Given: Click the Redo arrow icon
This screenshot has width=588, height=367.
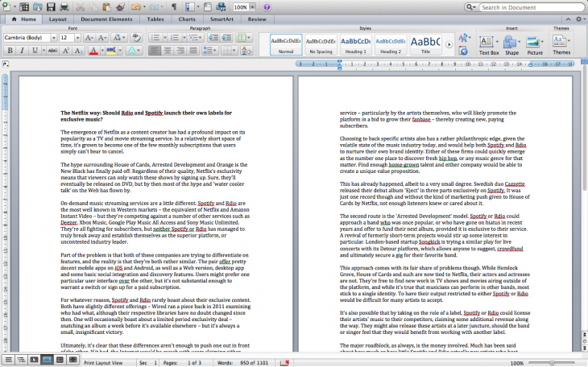Looking at the screenshot, I should coord(153,6).
